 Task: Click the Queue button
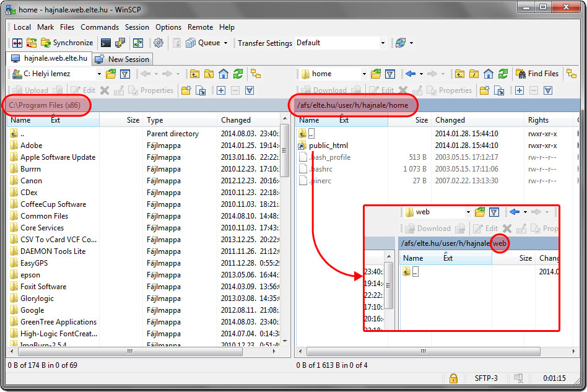coord(203,43)
